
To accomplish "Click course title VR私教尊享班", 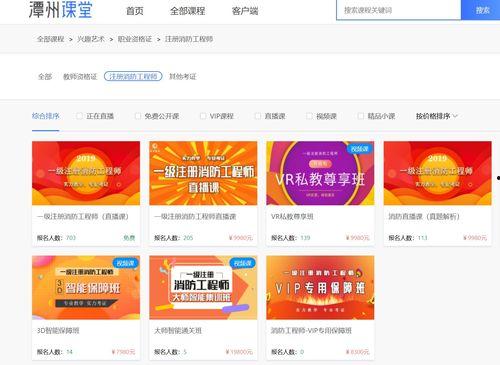I will pyautogui.click(x=292, y=217).
